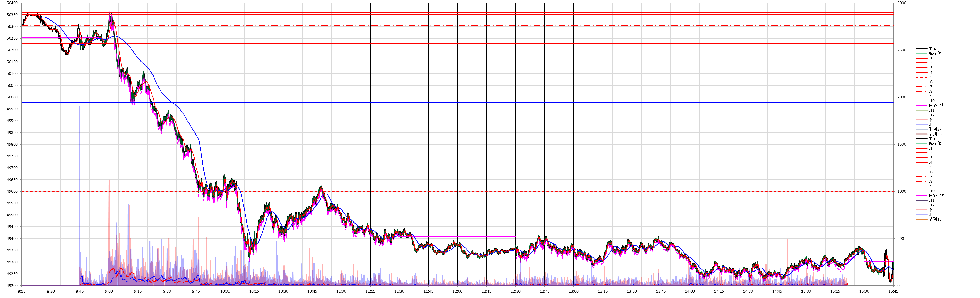
Task: Select the 系列18 orange legend entry
Action: coord(935,219)
